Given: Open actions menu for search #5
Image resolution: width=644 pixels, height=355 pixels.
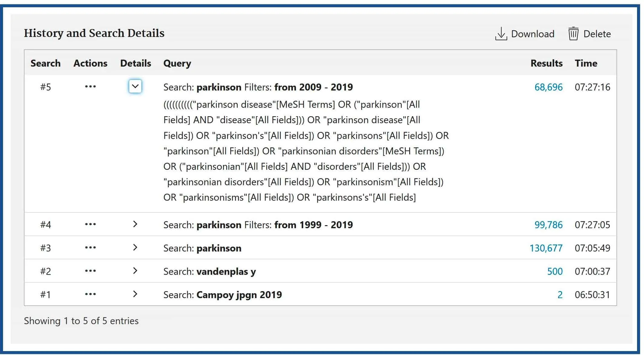Looking at the screenshot, I should (90, 87).
